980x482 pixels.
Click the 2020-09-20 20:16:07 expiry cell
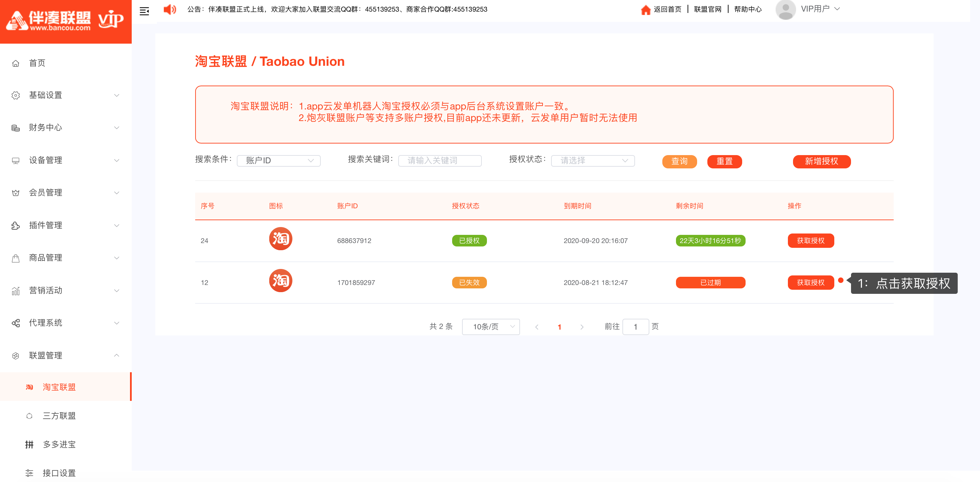click(595, 241)
